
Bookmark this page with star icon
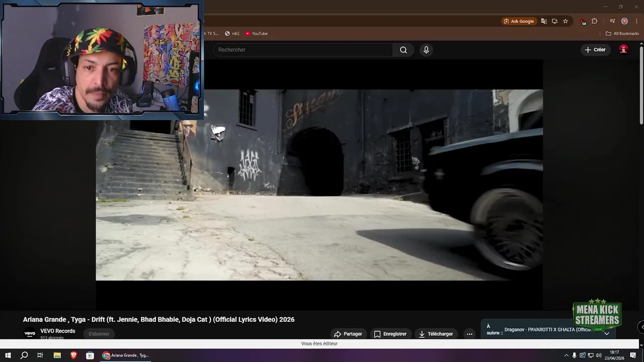[x=566, y=21]
